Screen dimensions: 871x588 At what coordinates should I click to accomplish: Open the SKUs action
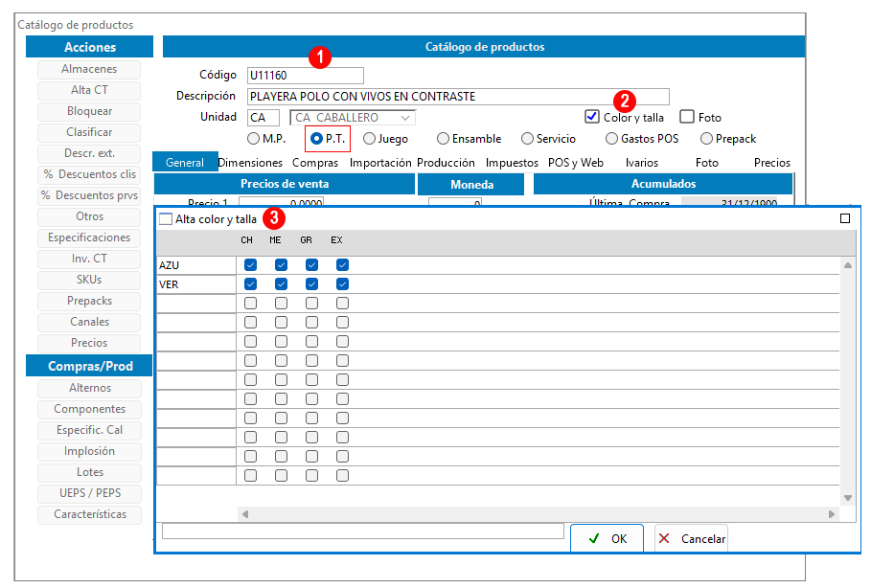click(x=89, y=281)
